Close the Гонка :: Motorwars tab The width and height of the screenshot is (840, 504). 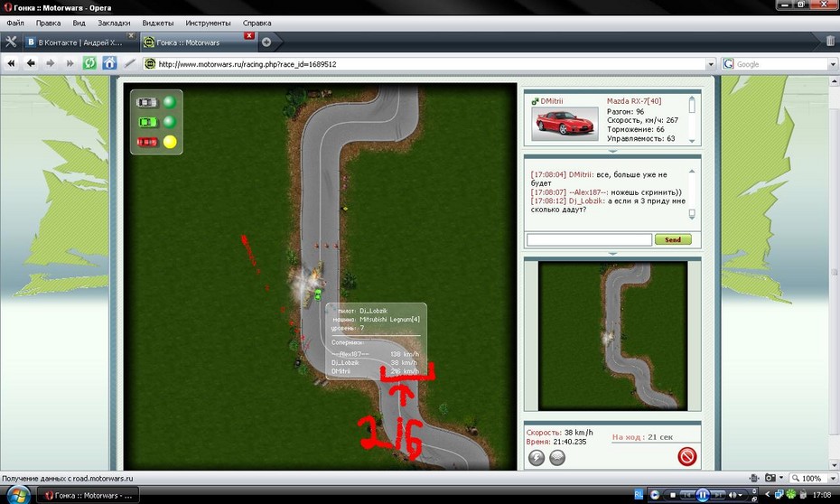click(248, 36)
